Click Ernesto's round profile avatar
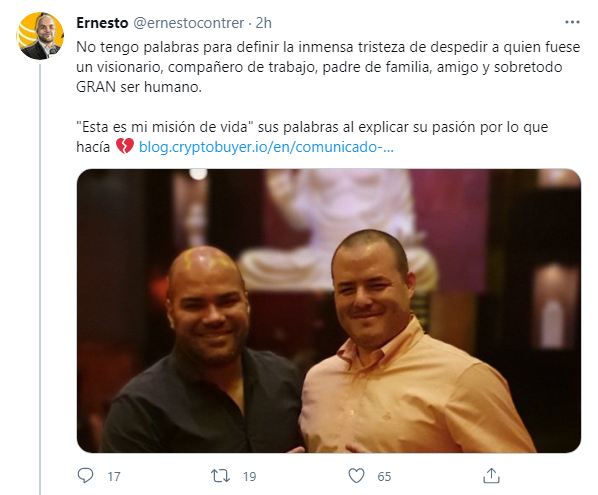This screenshot has height=495, width=598. 40,36
